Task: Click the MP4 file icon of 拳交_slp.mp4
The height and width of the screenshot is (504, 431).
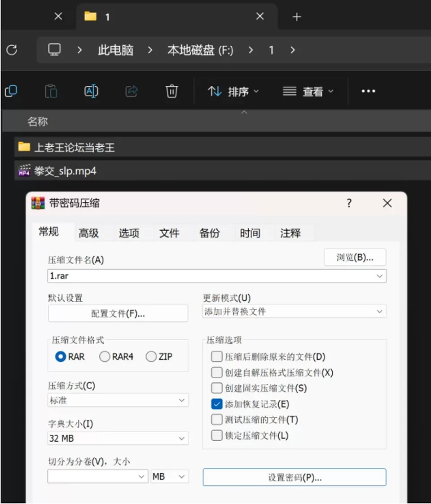Action: (24, 171)
